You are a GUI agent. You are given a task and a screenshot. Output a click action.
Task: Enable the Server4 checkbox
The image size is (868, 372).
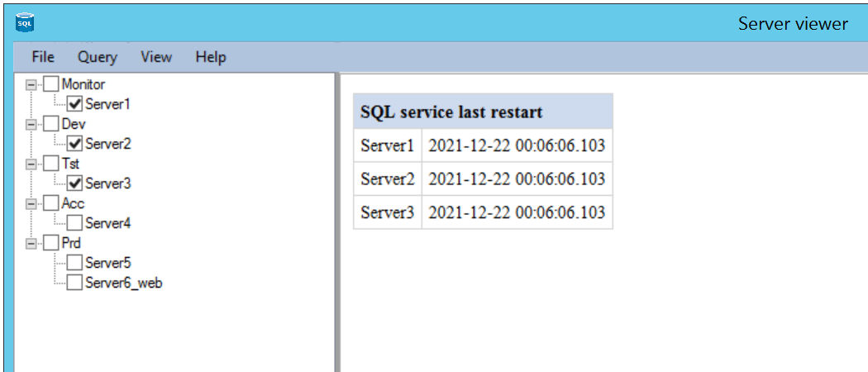(x=75, y=223)
